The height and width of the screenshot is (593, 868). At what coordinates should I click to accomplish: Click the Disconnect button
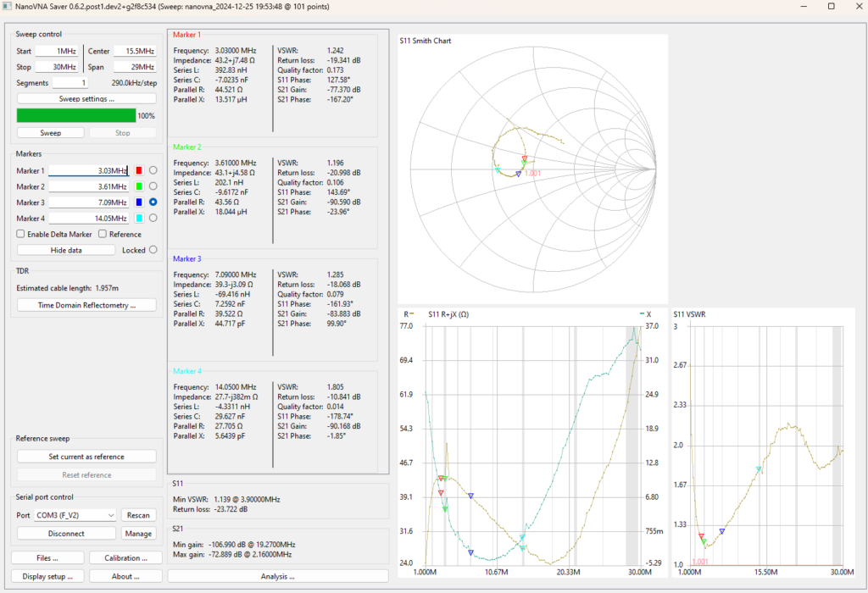66,533
